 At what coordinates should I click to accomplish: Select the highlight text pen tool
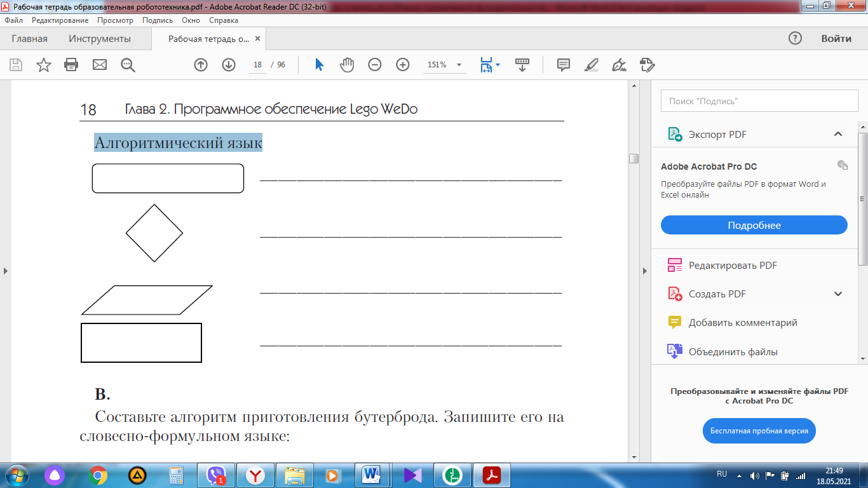coord(591,65)
